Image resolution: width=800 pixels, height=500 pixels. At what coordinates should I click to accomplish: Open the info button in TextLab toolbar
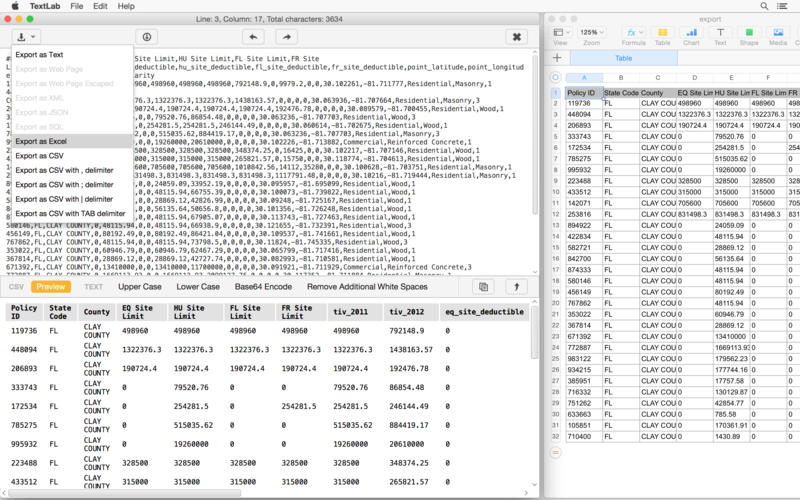coord(147,37)
